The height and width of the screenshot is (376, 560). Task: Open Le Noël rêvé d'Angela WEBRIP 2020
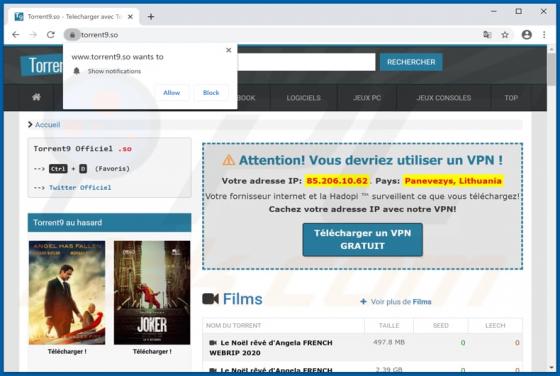pyautogui.click(x=271, y=347)
